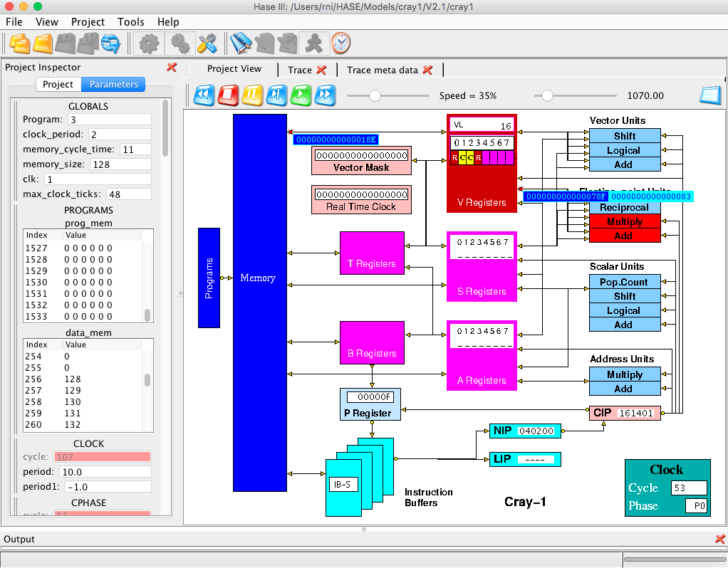
Task: Click the grayed save disk icon
Action: coord(65,43)
